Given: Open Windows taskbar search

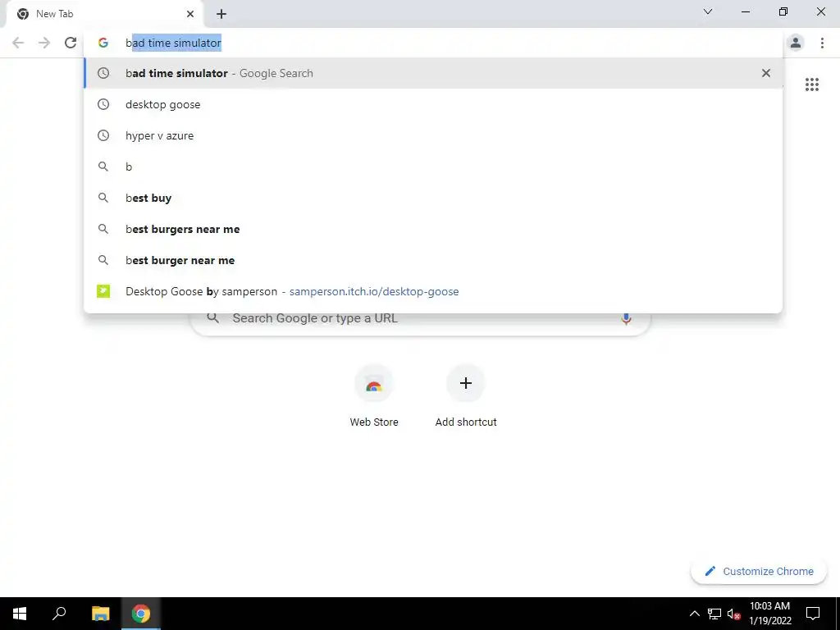Looking at the screenshot, I should click(x=59, y=614).
